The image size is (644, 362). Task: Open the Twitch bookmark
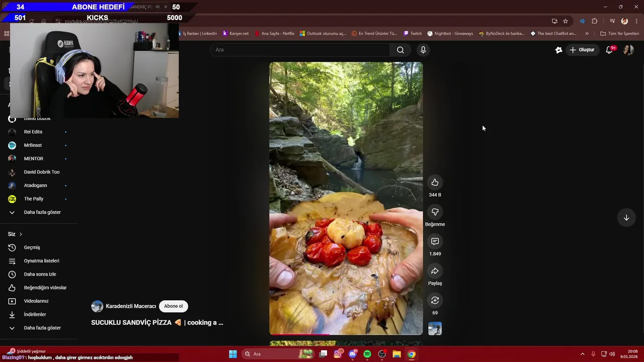click(413, 34)
